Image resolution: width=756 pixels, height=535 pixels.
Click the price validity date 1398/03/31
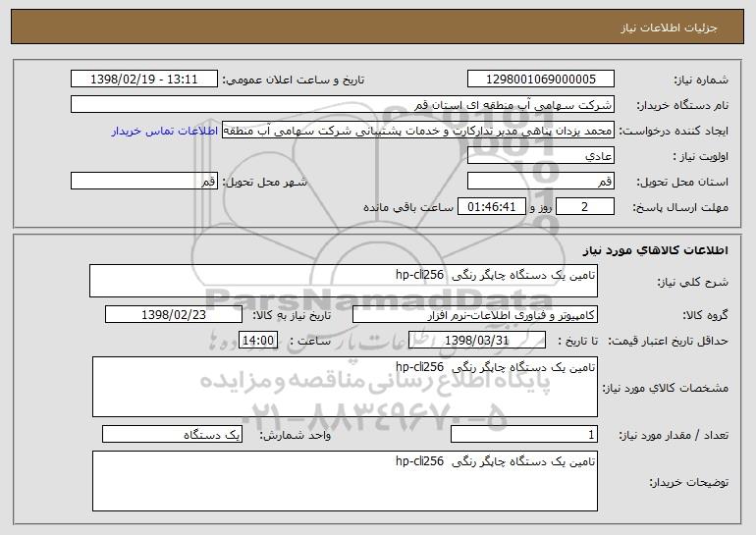pos(477,340)
